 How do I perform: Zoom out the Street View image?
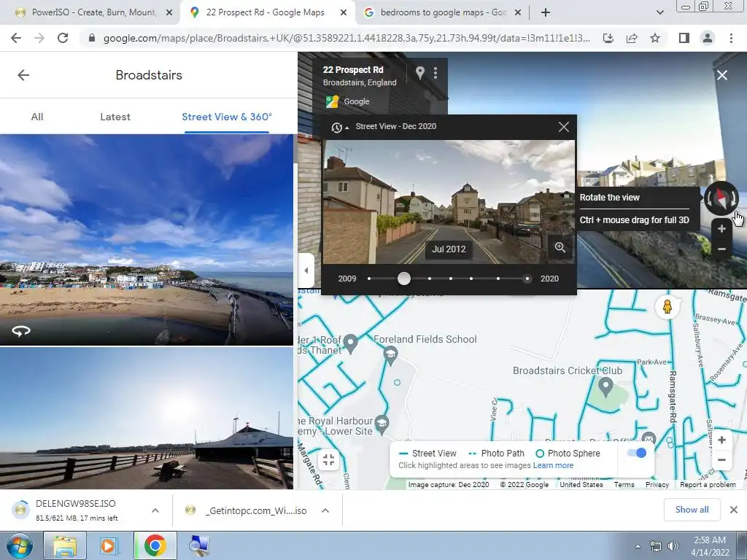tap(721, 249)
